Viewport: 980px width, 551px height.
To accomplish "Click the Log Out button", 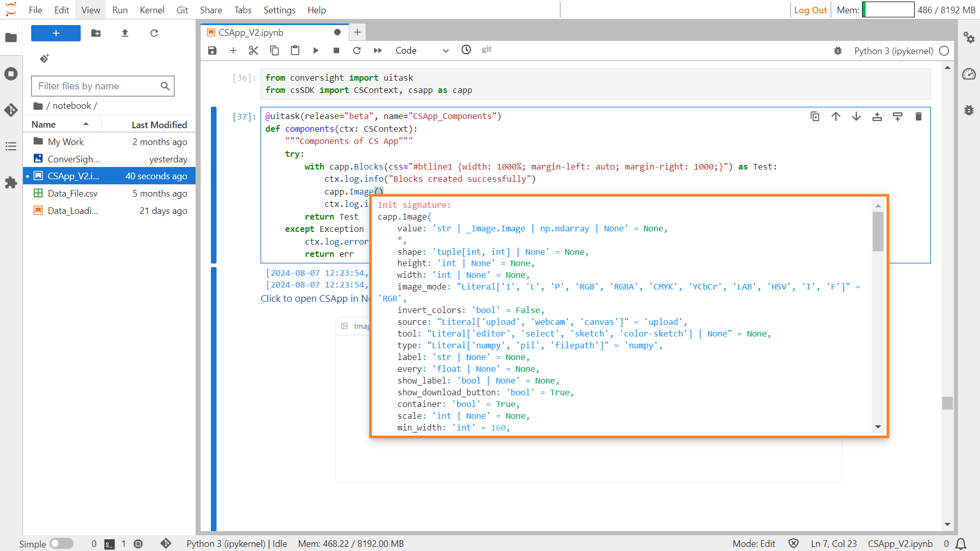I will click(810, 10).
